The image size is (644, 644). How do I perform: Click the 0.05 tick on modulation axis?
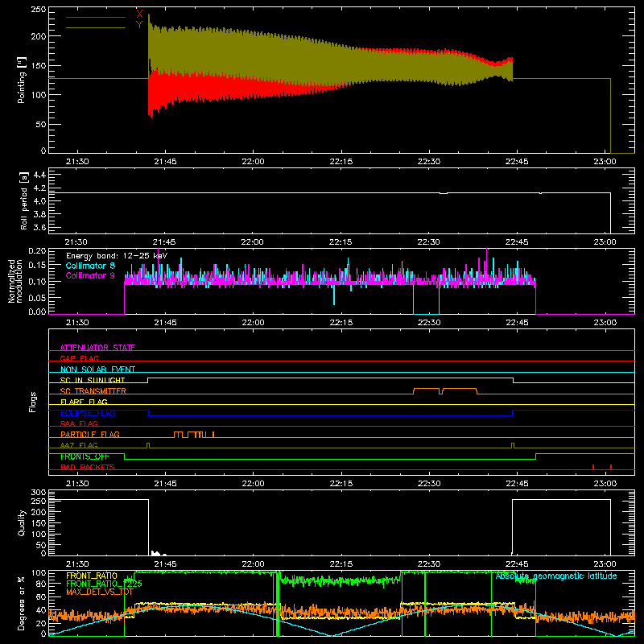[x=37, y=297]
